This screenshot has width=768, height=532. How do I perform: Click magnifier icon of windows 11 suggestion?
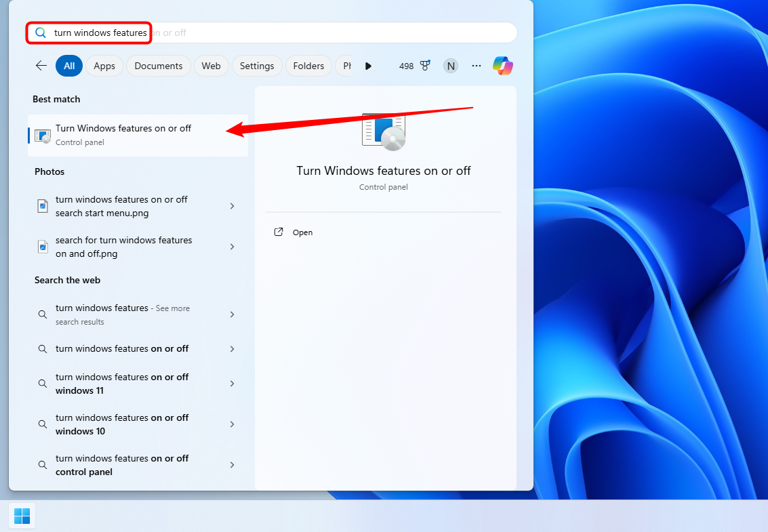pyautogui.click(x=43, y=384)
